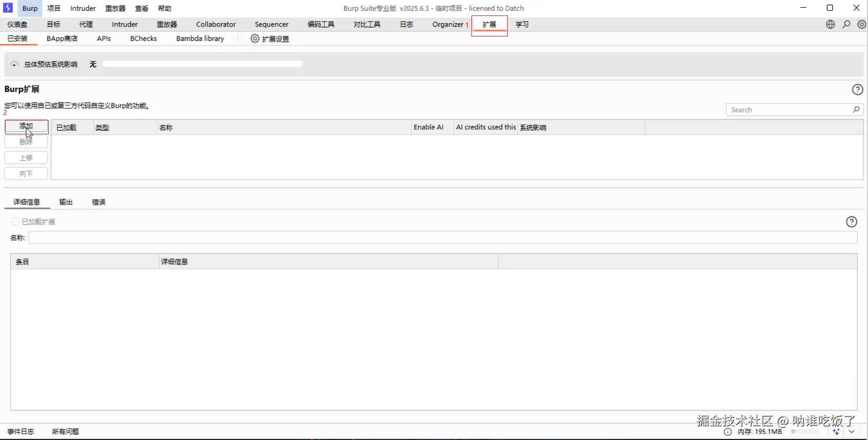This screenshot has width=868, height=440.
Task: Open the BChecks sub-tab
Action: pyautogui.click(x=144, y=38)
